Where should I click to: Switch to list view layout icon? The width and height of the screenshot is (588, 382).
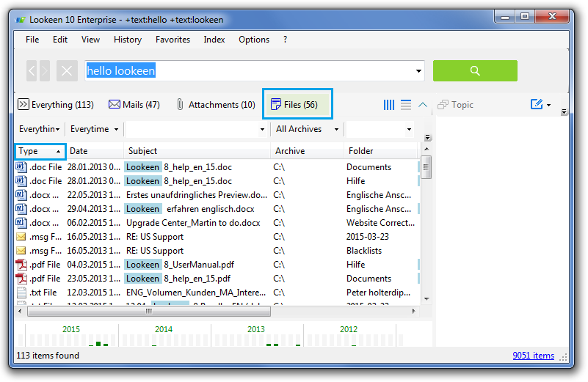[x=406, y=105]
